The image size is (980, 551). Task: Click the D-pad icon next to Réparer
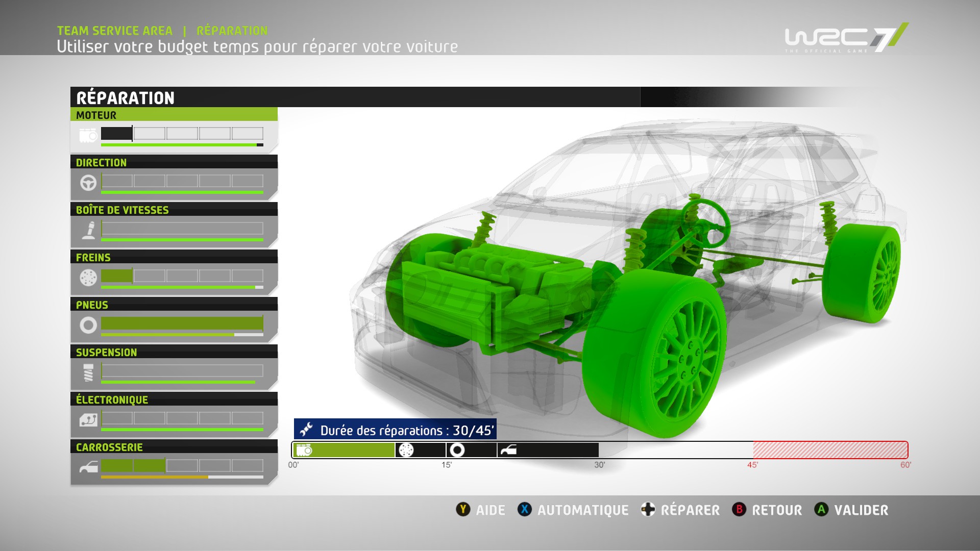pos(648,509)
